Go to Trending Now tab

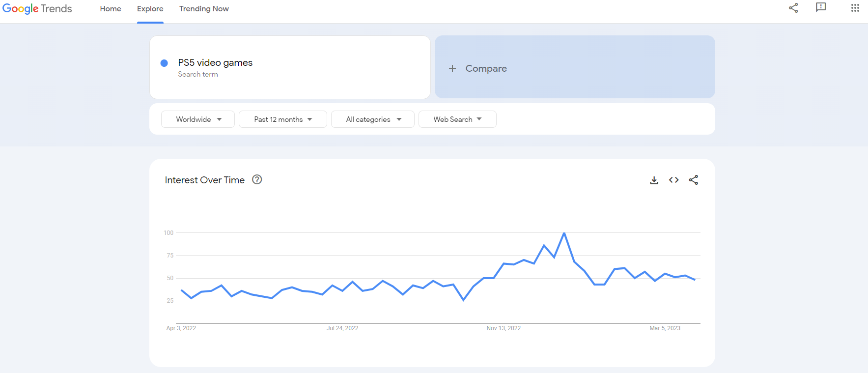tap(204, 9)
